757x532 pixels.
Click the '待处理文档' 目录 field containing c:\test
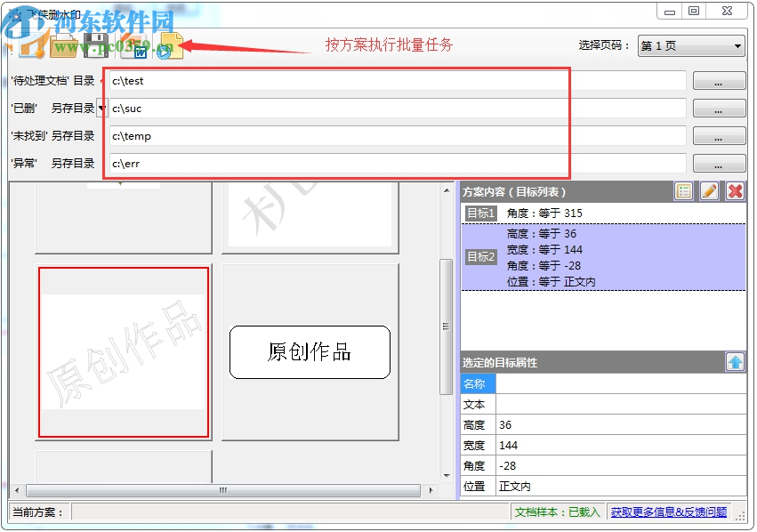[398, 81]
